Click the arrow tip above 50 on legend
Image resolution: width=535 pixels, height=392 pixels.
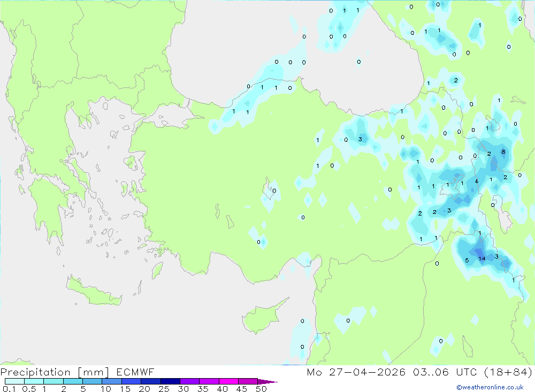267,381
